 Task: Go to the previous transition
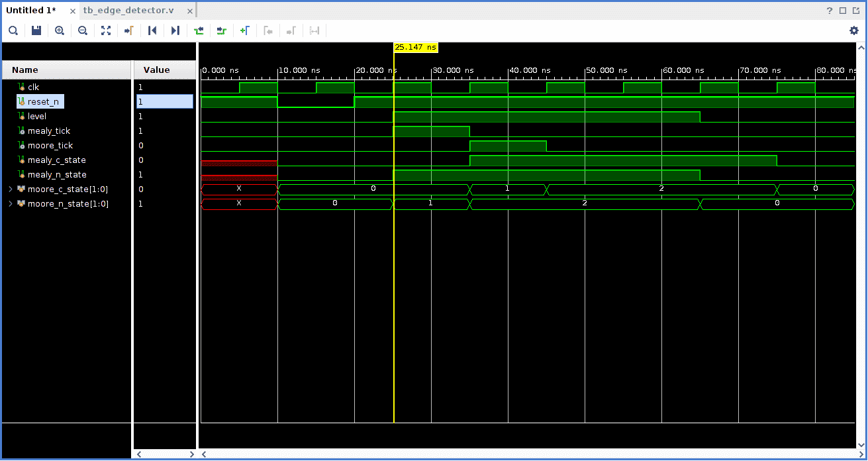(199, 30)
